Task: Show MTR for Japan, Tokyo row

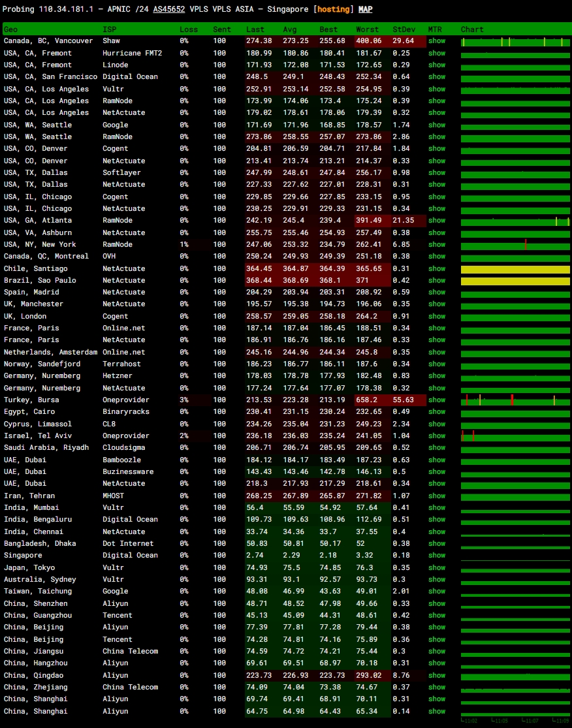Action: [x=436, y=567]
